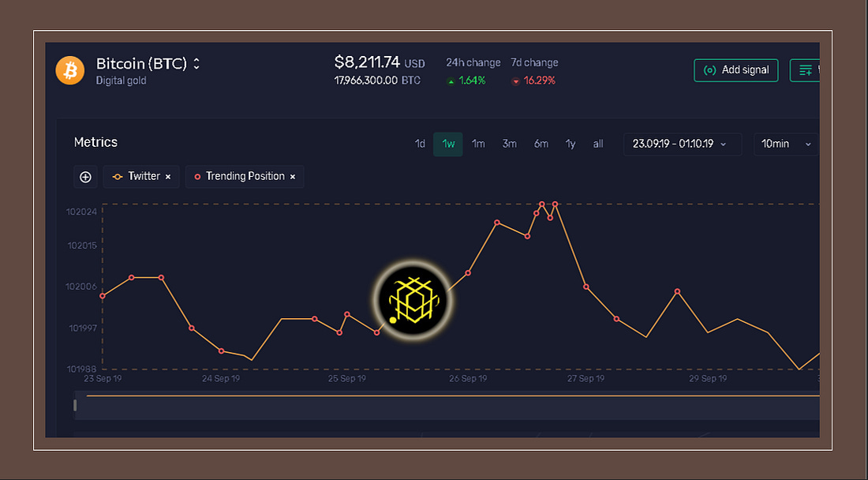Click the add to watchlist icon button
Screen dimensions: 868x480
point(806,70)
